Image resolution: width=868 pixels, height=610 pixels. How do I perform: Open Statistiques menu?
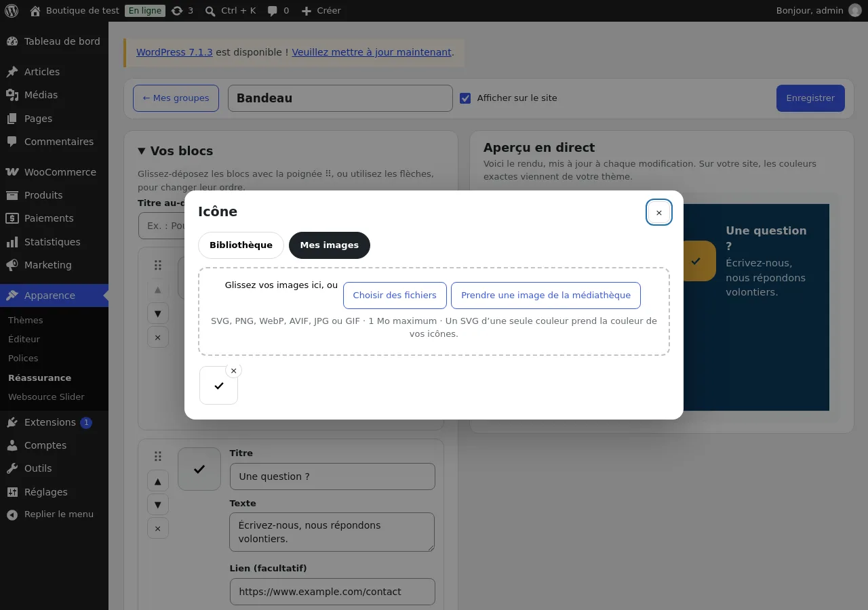click(54, 242)
